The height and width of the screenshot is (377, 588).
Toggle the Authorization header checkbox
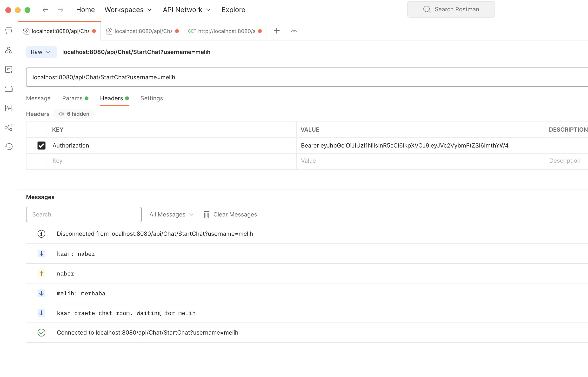coord(41,145)
